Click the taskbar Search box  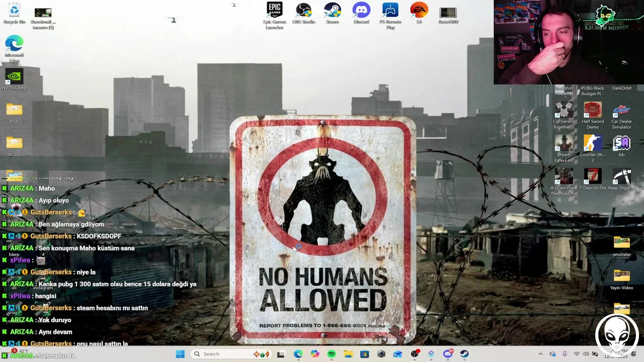click(231, 354)
